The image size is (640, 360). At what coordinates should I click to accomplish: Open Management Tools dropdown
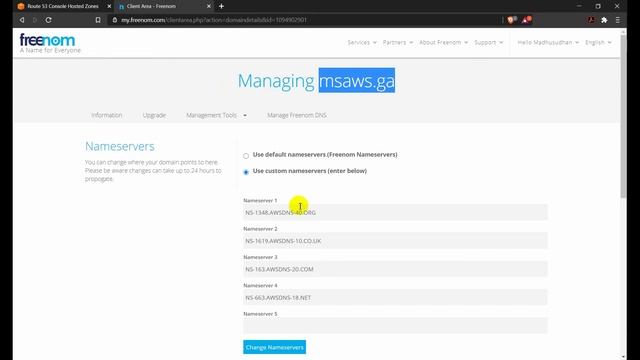pyautogui.click(x=216, y=115)
